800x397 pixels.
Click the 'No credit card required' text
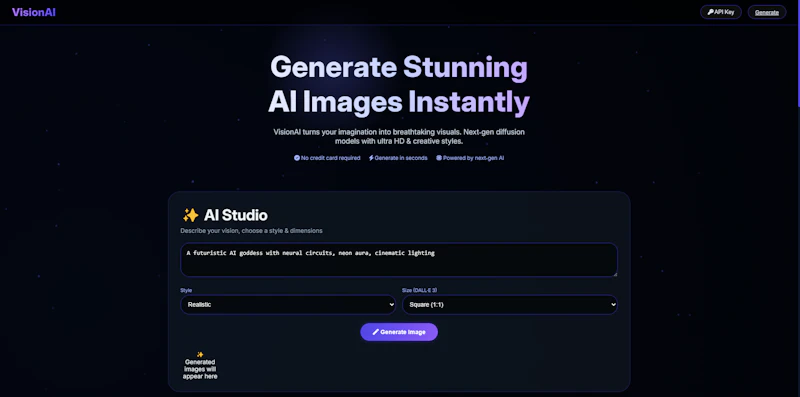tap(331, 158)
